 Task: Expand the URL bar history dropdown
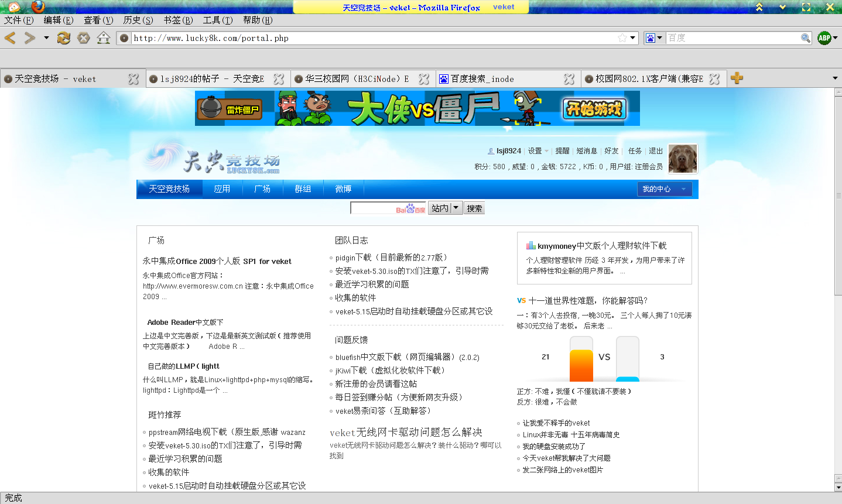[x=632, y=38]
